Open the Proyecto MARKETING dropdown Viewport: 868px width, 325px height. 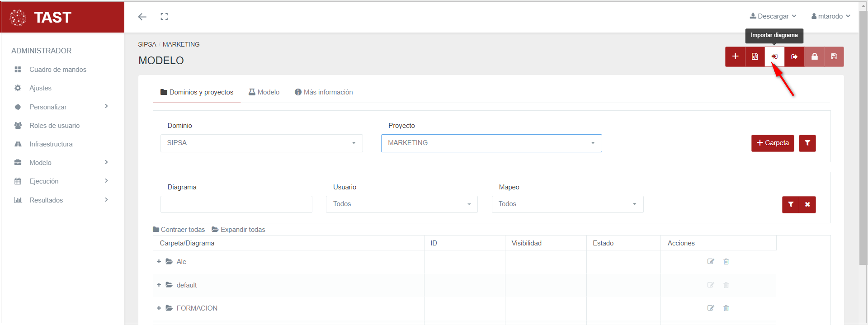(x=491, y=143)
